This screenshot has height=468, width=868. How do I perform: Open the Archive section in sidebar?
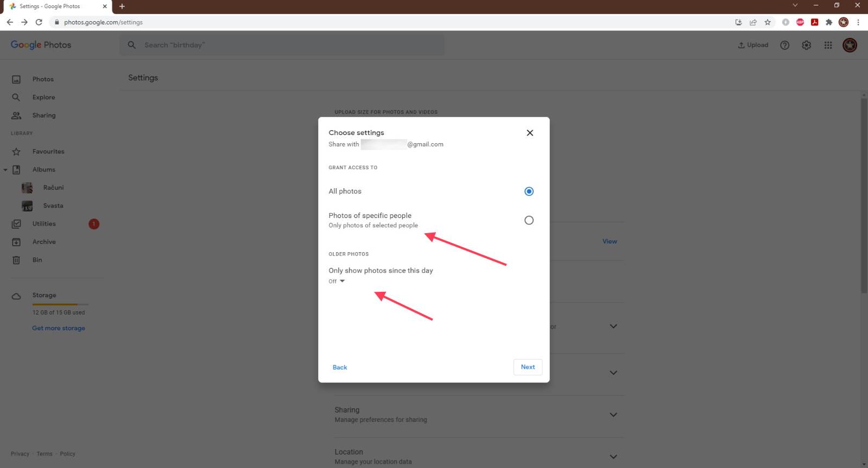pos(43,242)
